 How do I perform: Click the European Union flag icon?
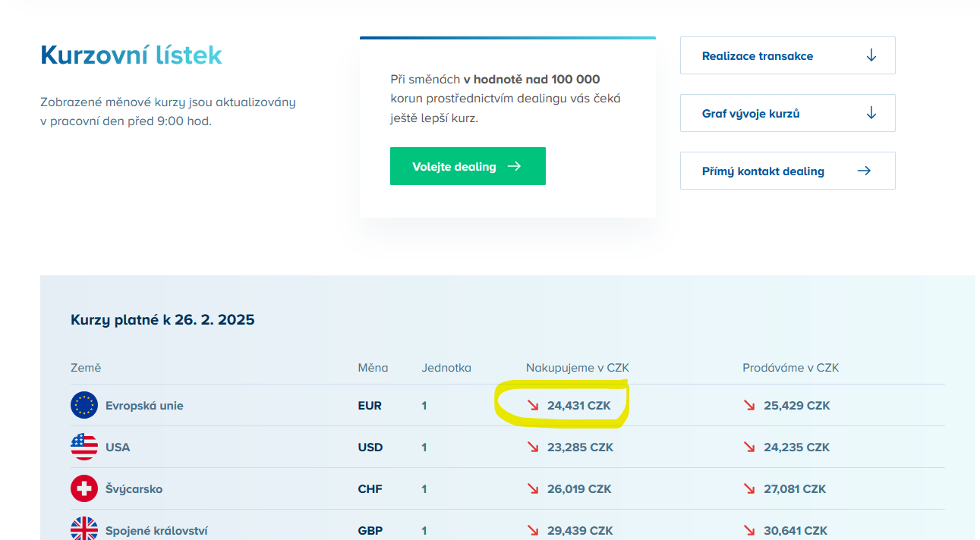(84, 406)
